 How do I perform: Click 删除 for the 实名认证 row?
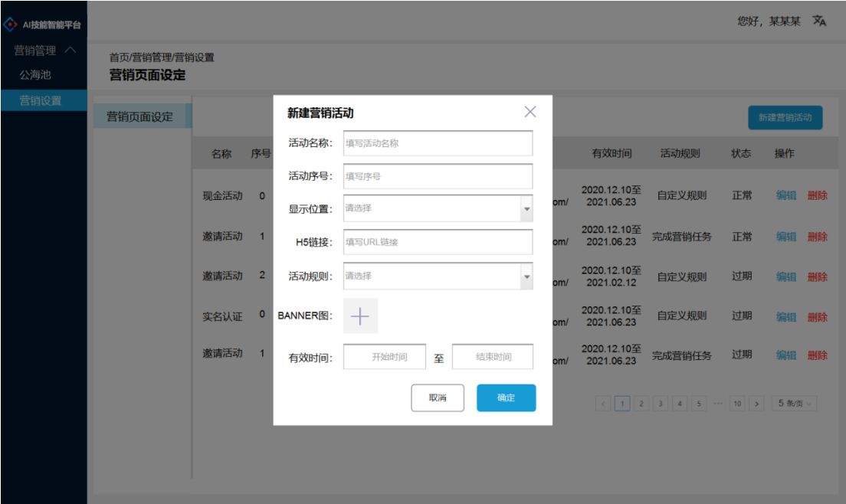(x=818, y=316)
